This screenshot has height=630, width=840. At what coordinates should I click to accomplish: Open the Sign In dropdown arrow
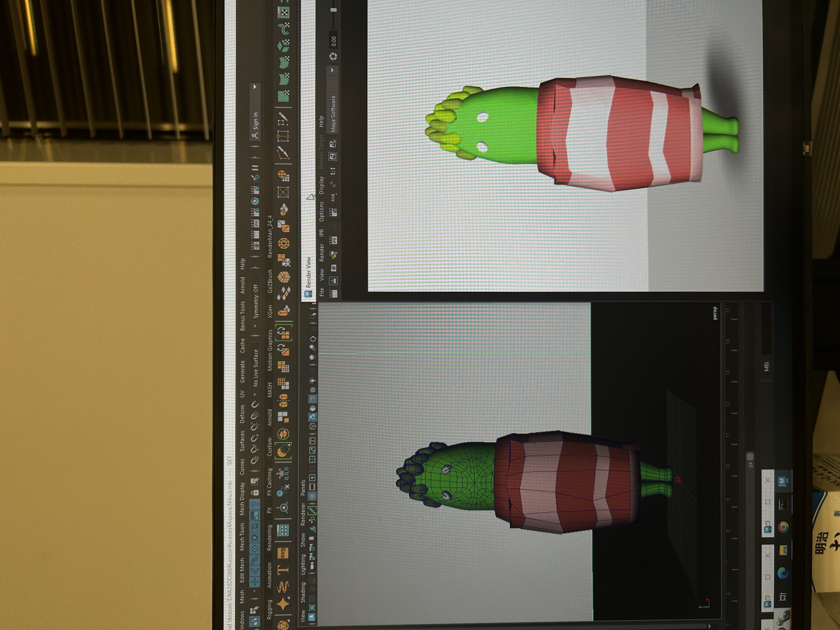coord(255,87)
